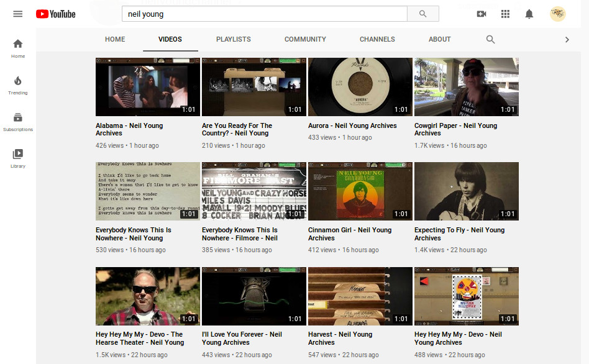Open the ABOUT tab
Screen dimensions: 589x364
pyautogui.click(x=439, y=39)
